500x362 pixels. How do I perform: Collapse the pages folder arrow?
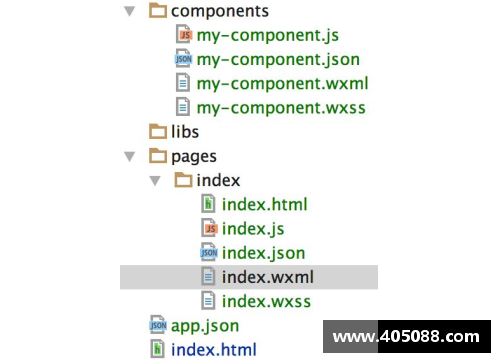pyautogui.click(x=130, y=156)
